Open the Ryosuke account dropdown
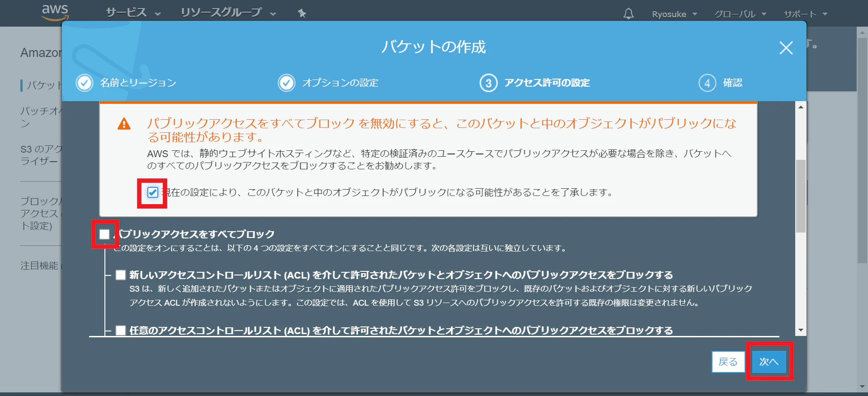The width and height of the screenshot is (868, 396). (674, 14)
